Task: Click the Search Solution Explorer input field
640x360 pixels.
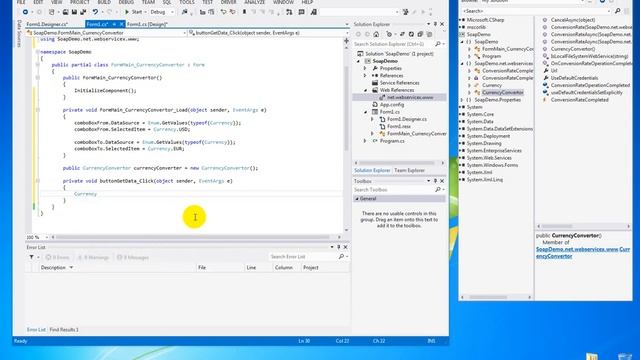Action: (x=394, y=44)
